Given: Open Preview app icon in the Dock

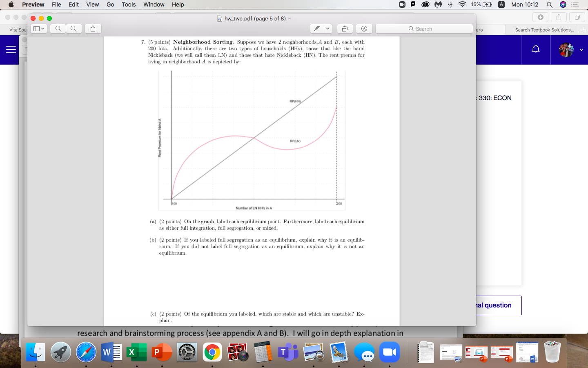Looking at the screenshot, I should click(314, 352).
